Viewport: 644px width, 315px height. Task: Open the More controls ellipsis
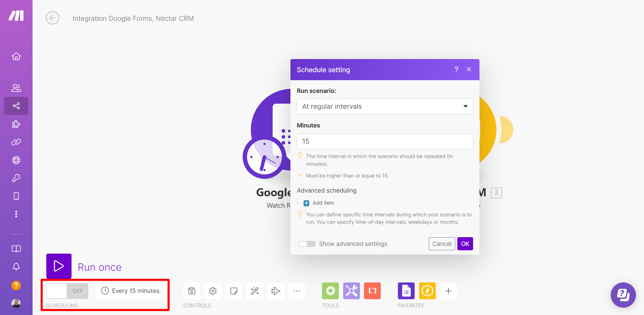click(297, 291)
